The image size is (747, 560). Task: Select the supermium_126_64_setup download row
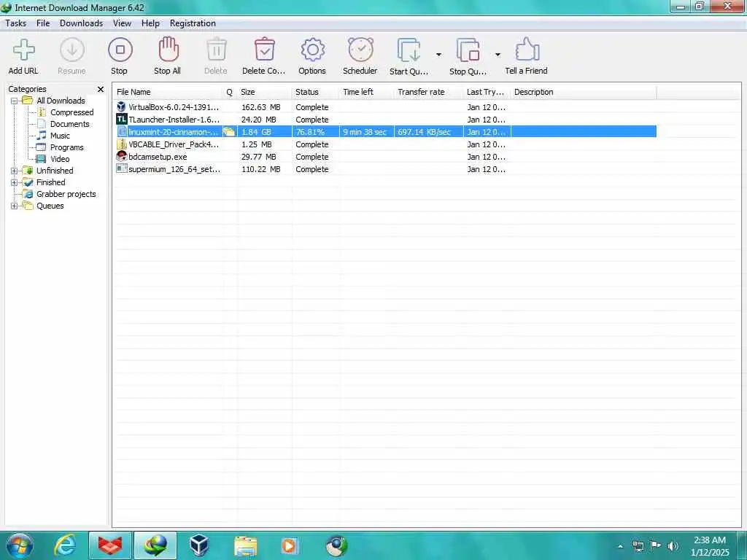click(385, 169)
